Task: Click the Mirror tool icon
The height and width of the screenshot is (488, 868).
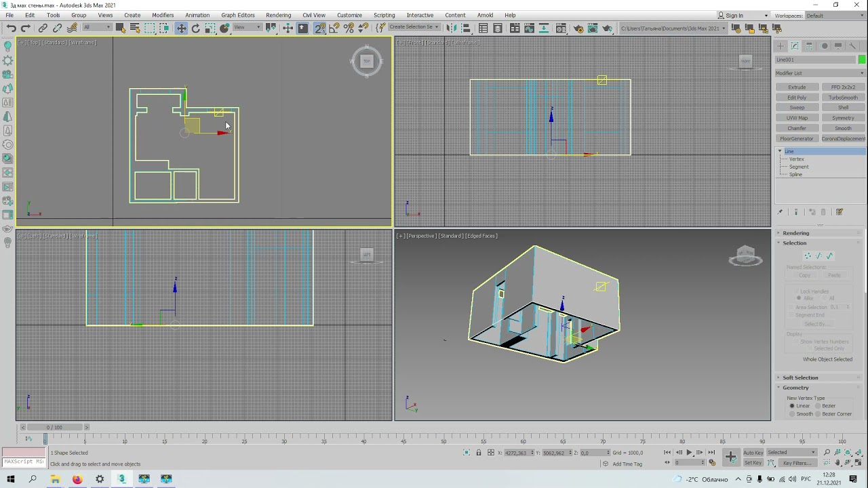Action: (451, 28)
